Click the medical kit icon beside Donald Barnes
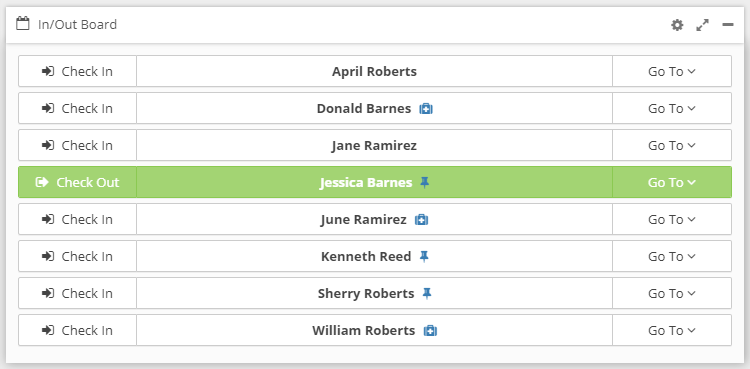This screenshot has width=750, height=369. [426, 109]
